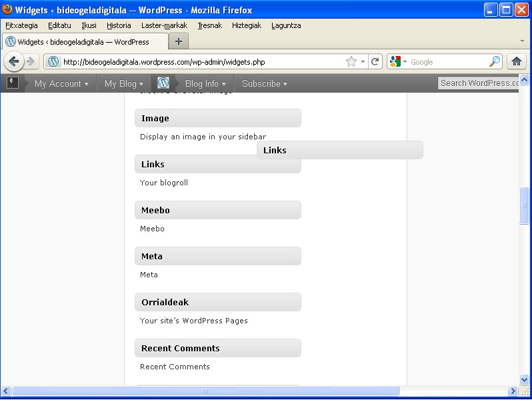This screenshot has height=400, width=532.
Task: Open the Subscribe dropdown menu
Action: tap(264, 83)
